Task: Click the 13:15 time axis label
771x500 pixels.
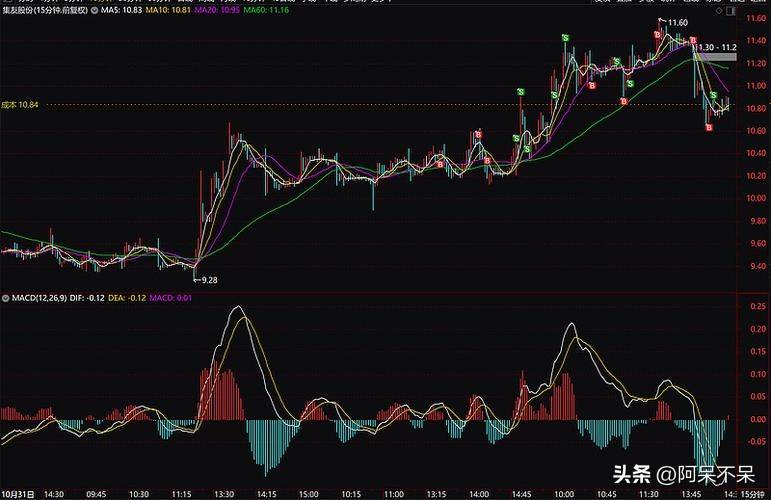Action: [x=436, y=494]
